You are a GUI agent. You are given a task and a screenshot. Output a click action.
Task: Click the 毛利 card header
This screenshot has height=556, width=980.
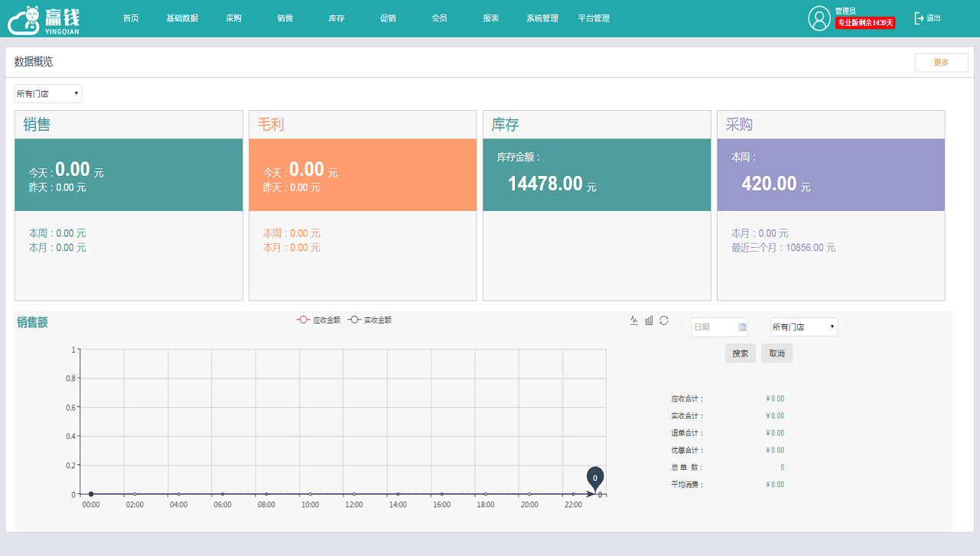point(363,125)
